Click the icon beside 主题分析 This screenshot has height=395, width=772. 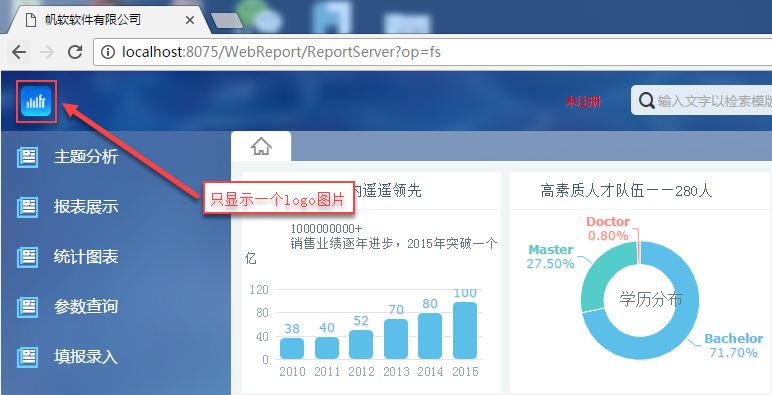[28, 157]
